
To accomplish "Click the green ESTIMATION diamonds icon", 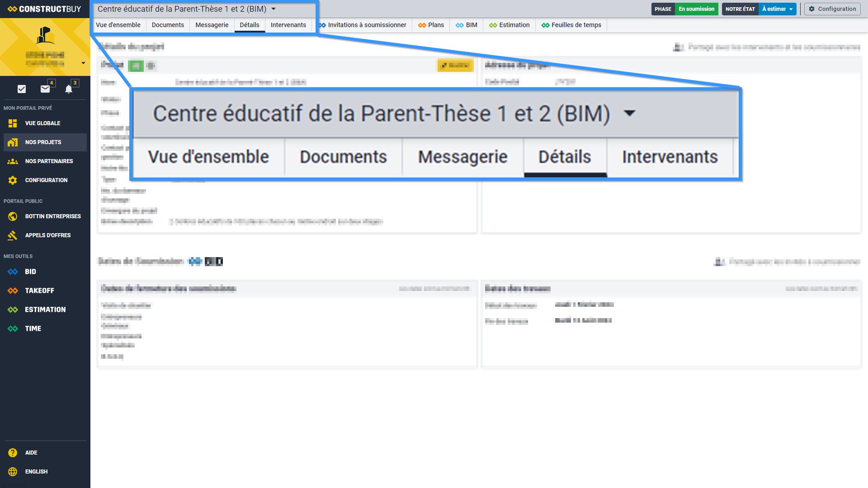I will [x=13, y=310].
